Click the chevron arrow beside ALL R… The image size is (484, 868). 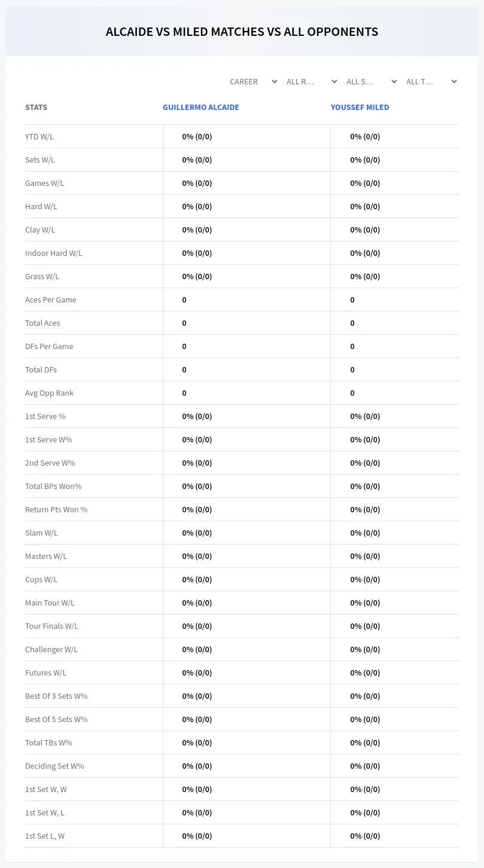pyautogui.click(x=334, y=82)
